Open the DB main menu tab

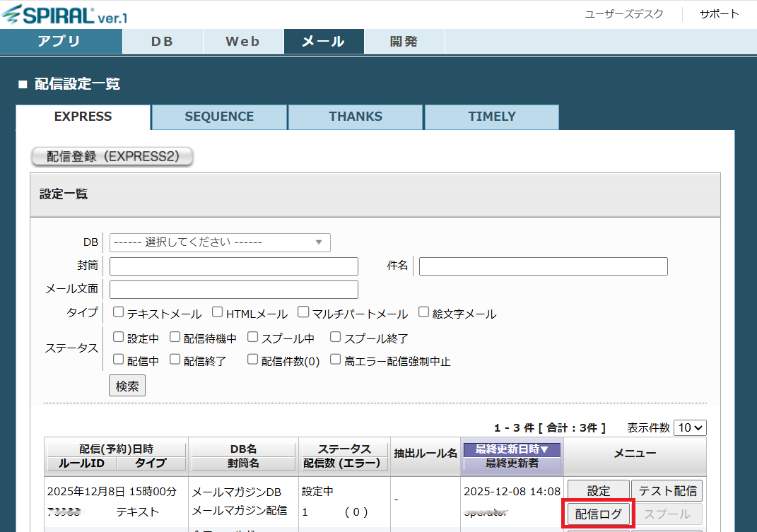point(162,42)
